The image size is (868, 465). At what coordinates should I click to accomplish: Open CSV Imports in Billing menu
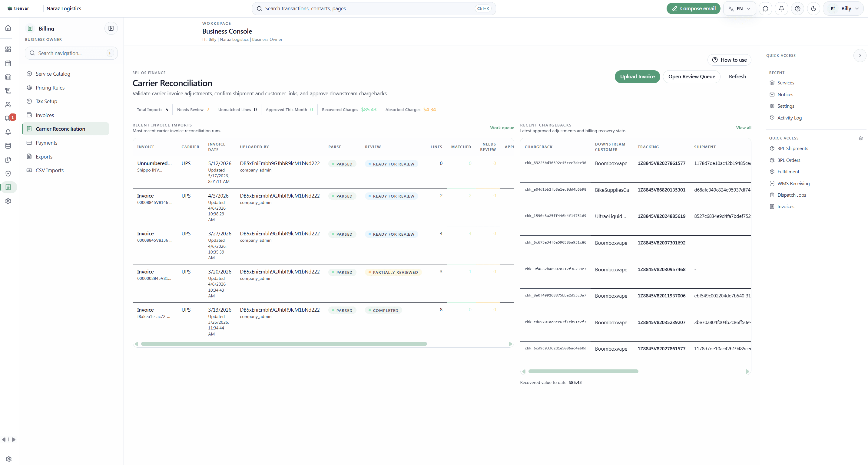pos(66,170)
